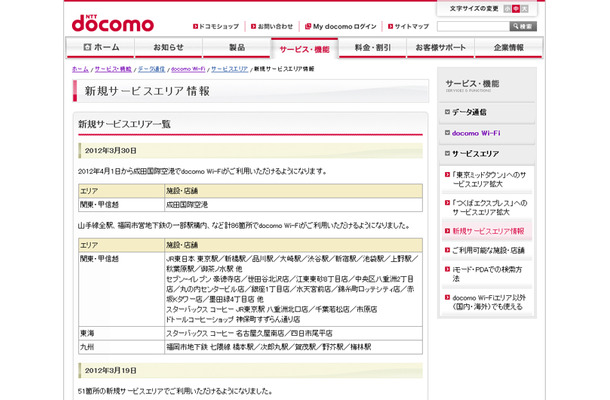This screenshot has width=610, height=400.
Task: Click the square icon beside sidebar データ通信
Action: pos(447,112)
